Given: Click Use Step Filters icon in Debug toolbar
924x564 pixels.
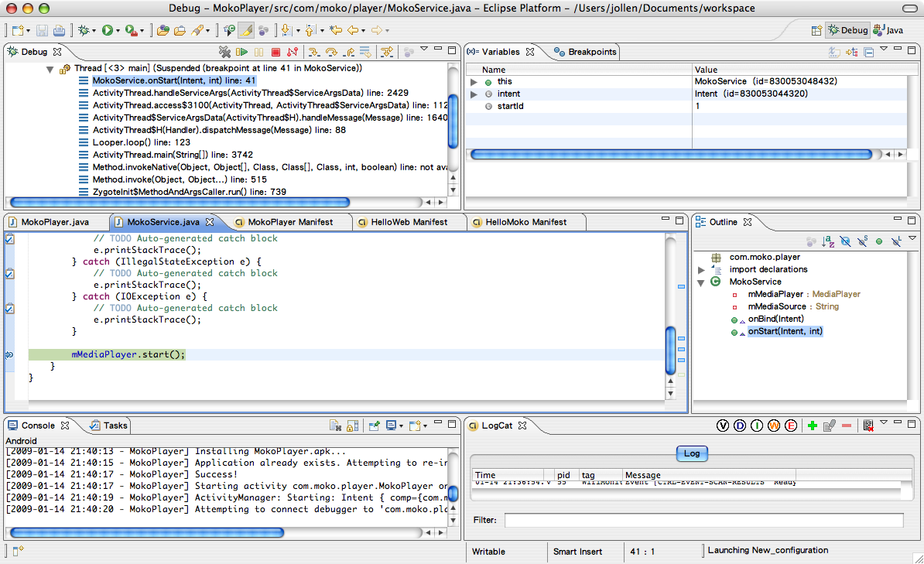Looking at the screenshot, I should (387, 52).
